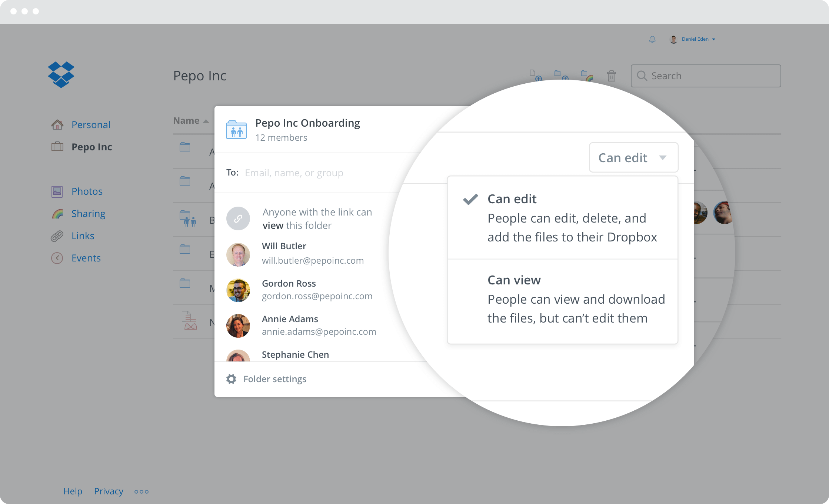
Task: Click the Dropbox logo icon
Action: pyautogui.click(x=61, y=74)
